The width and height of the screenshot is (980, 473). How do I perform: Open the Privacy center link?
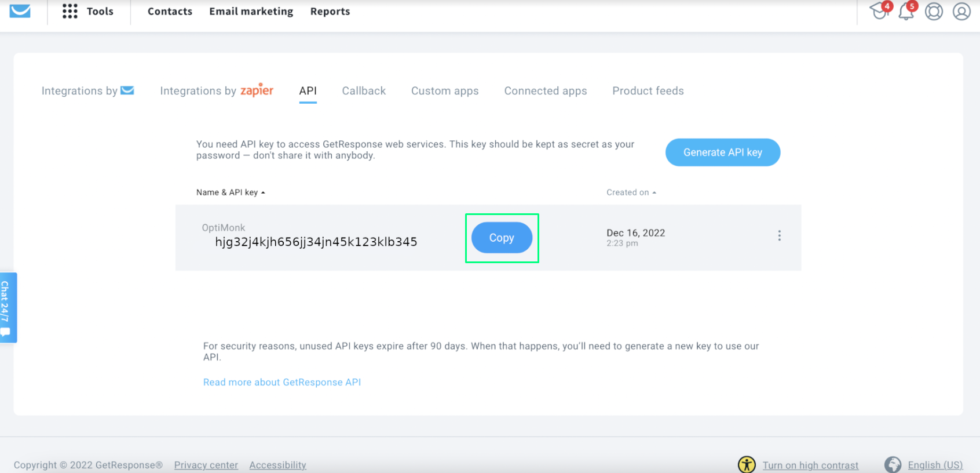tap(206, 465)
